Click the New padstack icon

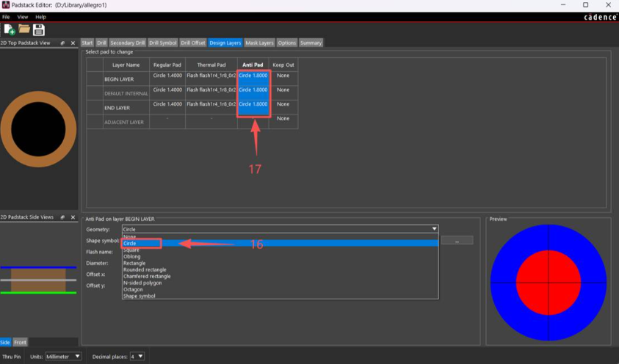[10, 29]
